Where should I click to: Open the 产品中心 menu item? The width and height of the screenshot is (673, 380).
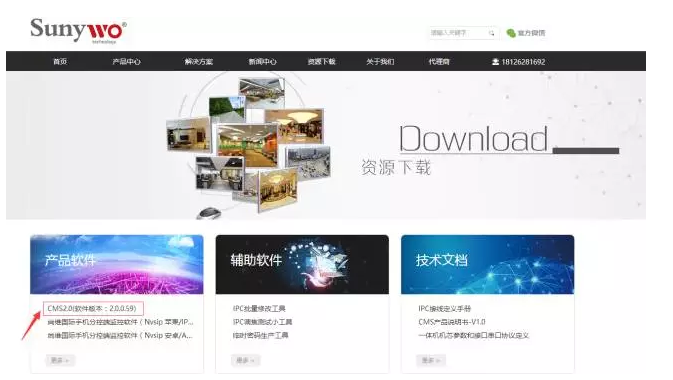pos(126,61)
